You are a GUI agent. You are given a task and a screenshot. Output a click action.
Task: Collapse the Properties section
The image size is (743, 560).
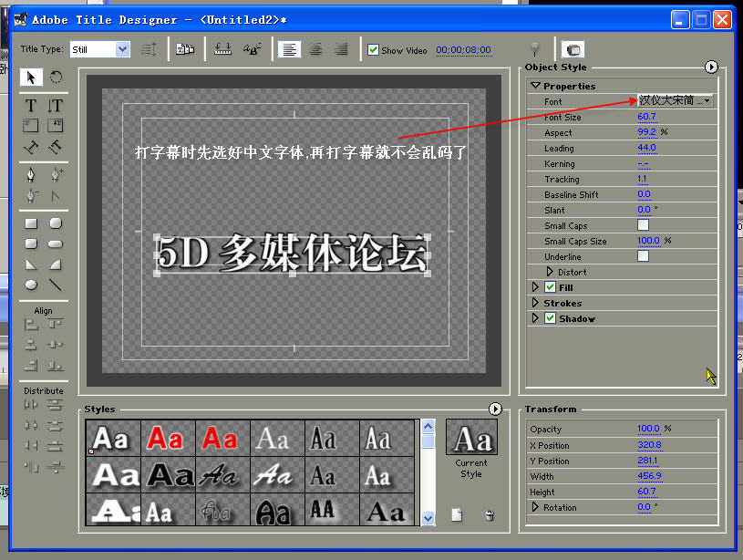[x=535, y=86]
